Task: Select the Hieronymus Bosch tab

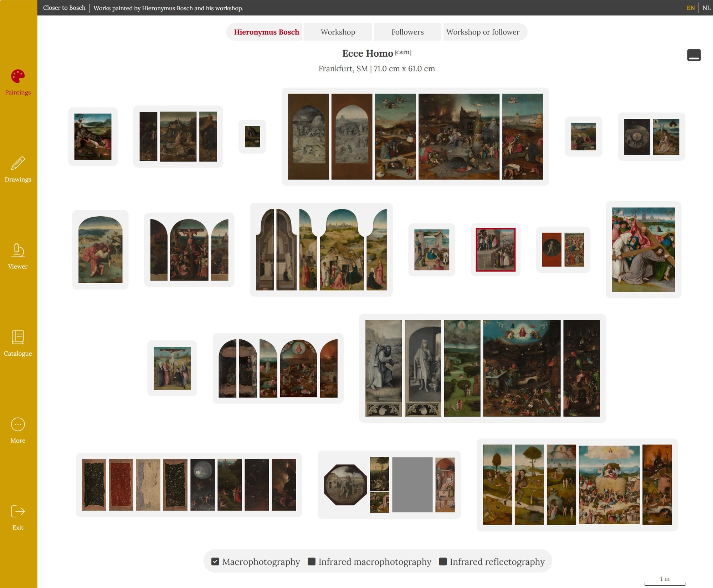Action: pos(266,32)
